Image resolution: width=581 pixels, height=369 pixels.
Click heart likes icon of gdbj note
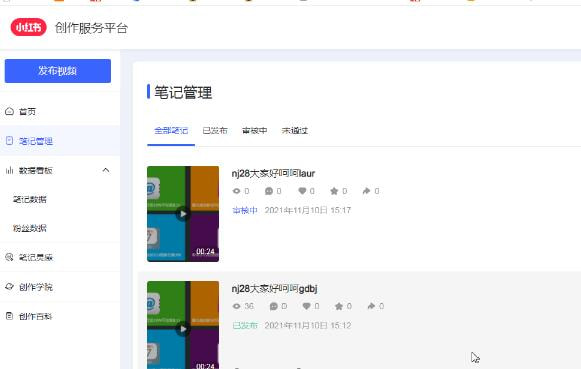click(x=306, y=306)
